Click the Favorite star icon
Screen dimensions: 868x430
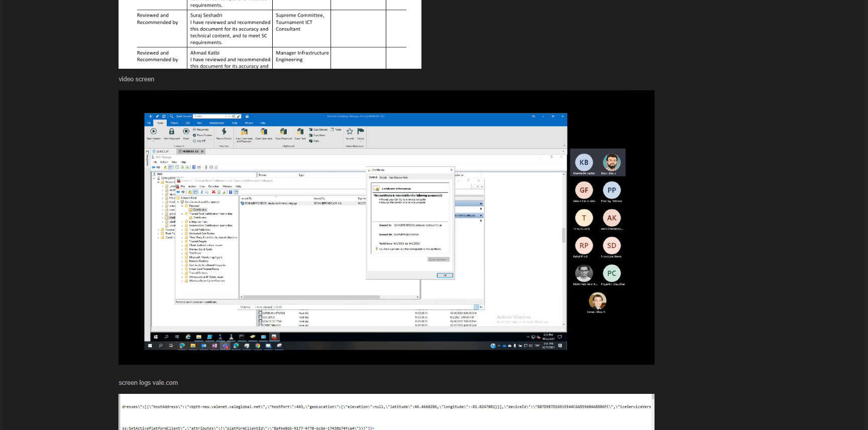coord(350,132)
